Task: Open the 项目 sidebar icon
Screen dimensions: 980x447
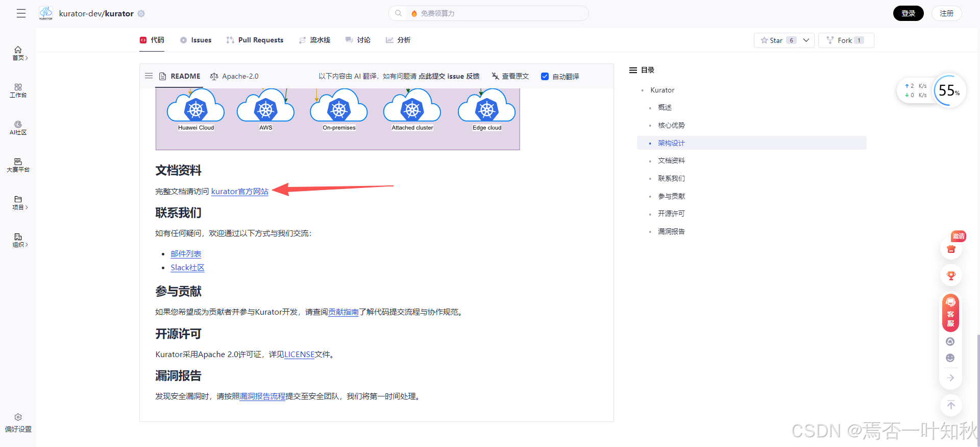Action: point(18,199)
